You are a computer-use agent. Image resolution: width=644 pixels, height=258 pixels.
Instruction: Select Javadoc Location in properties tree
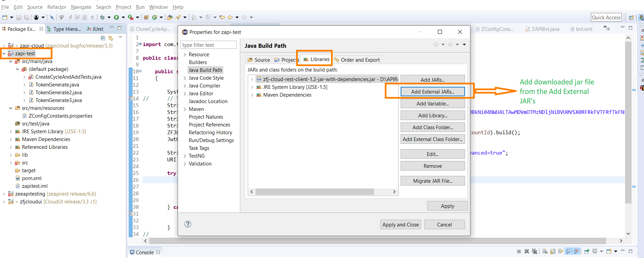coord(208,101)
